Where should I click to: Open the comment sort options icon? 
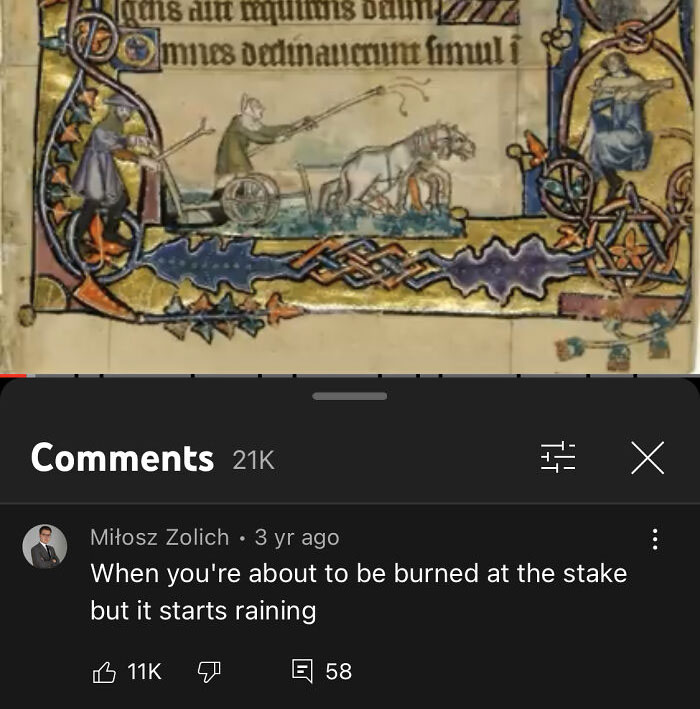pos(558,458)
